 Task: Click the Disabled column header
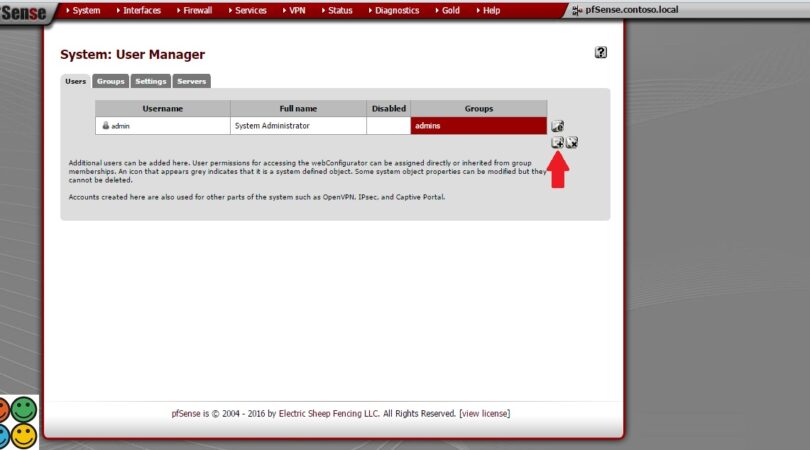point(389,108)
